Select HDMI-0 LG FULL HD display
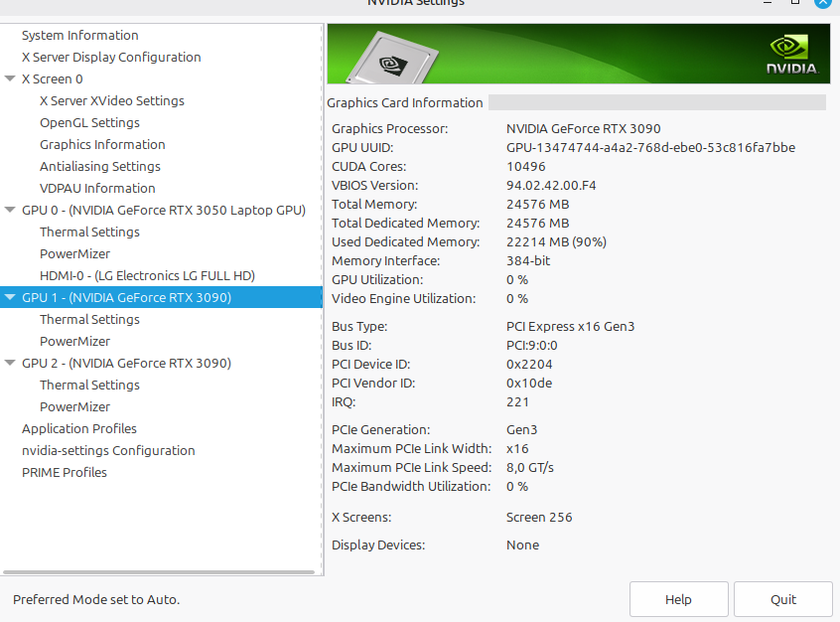The image size is (840, 622). (x=147, y=276)
